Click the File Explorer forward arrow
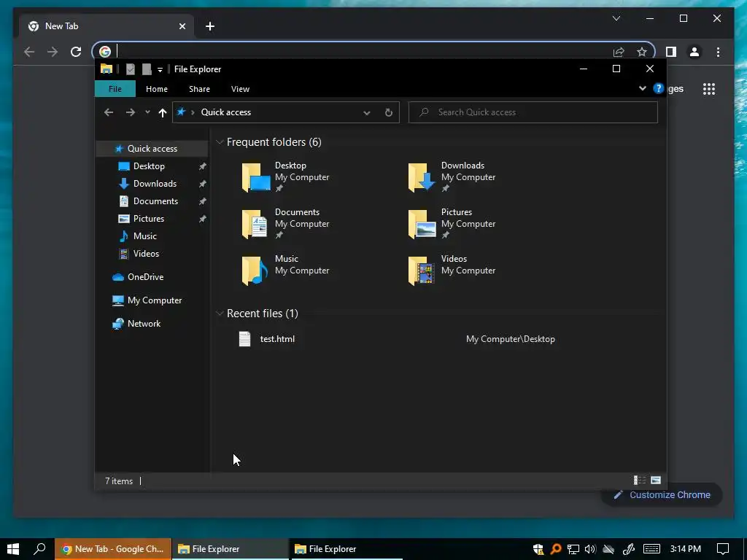Screen dimensions: 747x560 (x=130, y=112)
